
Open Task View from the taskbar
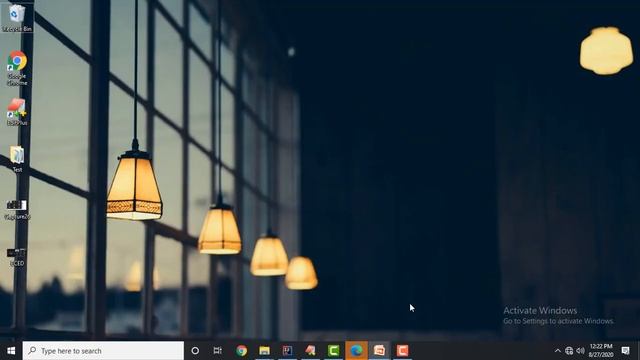pyautogui.click(x=218, y=351)
